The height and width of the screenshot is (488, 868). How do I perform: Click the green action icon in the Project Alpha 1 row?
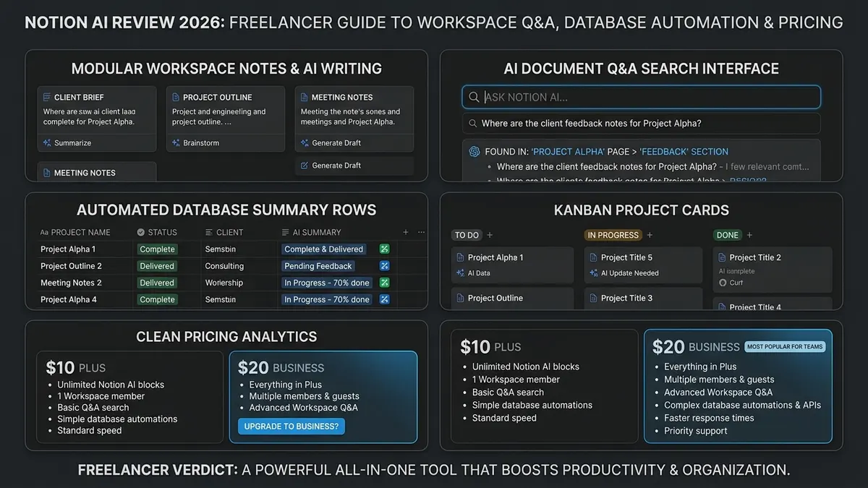click(x=384, y=249)
